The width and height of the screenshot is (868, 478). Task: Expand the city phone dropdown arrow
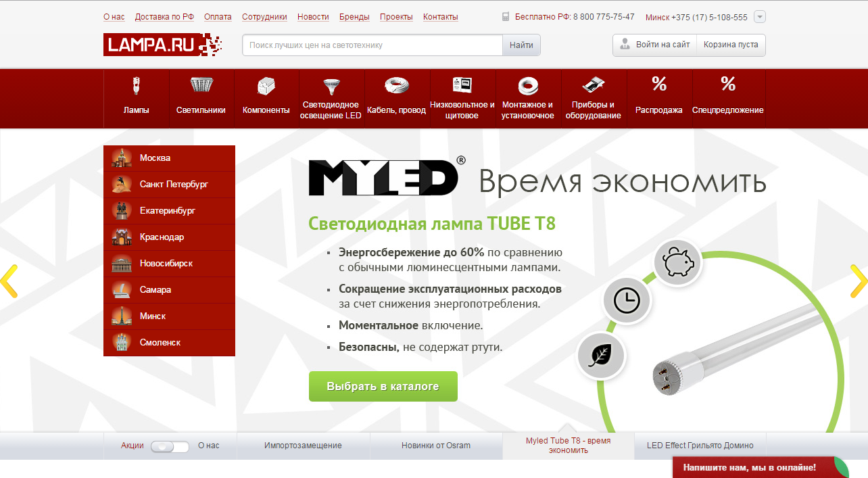coord(759,17)
